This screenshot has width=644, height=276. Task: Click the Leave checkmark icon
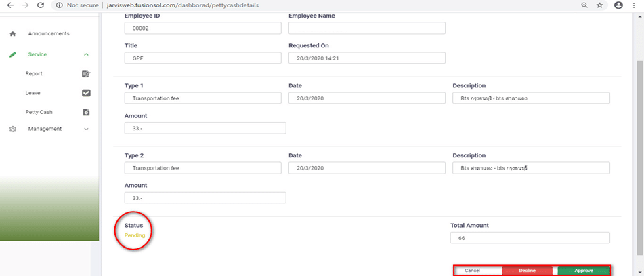click(x=86, y=93)
